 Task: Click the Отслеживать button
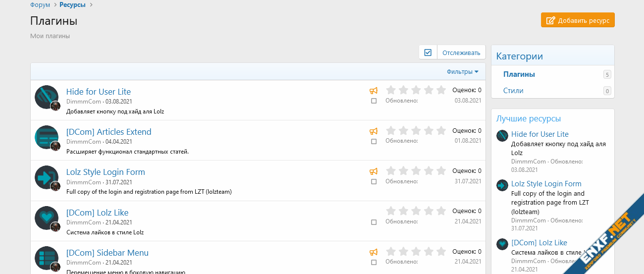pyautogui.click(x=461, y=53)
